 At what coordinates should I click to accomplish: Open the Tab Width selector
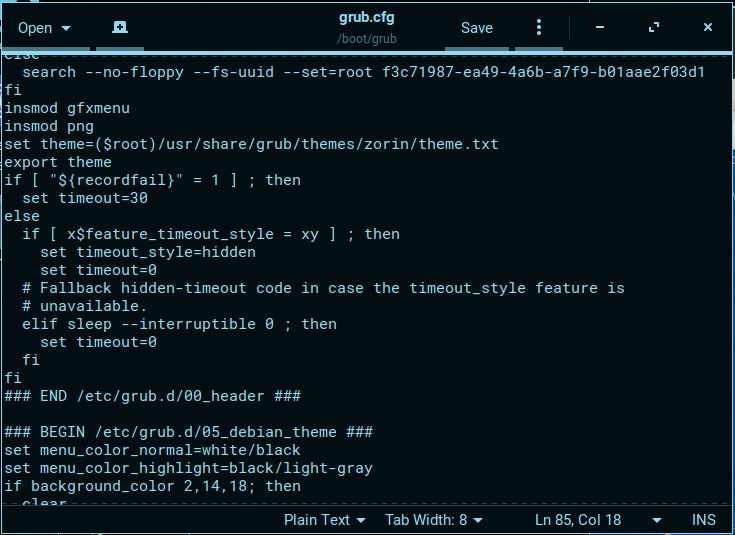pos(434,520)
